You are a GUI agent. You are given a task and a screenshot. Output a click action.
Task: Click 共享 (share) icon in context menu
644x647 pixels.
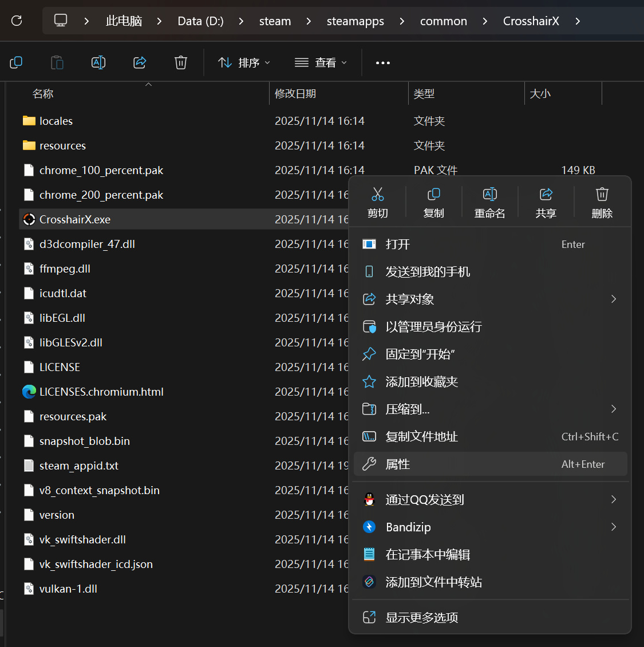click(x=546, y=194)
